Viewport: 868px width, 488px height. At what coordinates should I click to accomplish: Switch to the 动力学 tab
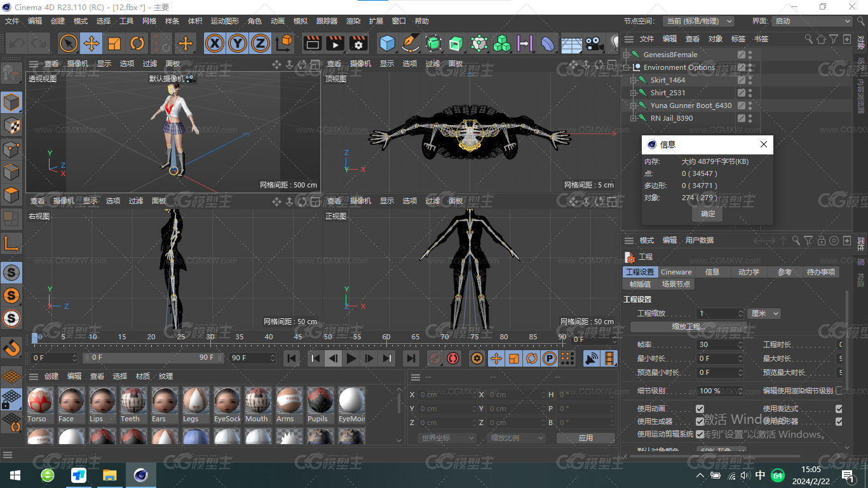click(749, 272)
